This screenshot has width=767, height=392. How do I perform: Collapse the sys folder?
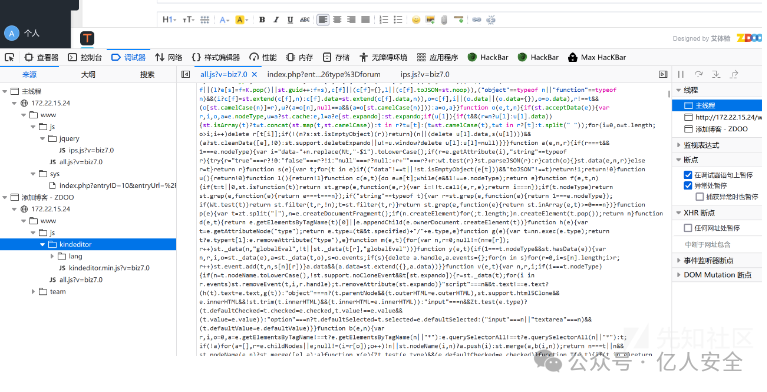[33, 174]
